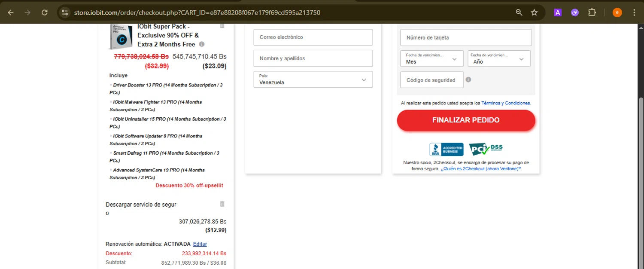Click the Advanced SystemCare product box image
The image size is (644, 269).
(x=120, y=37)
